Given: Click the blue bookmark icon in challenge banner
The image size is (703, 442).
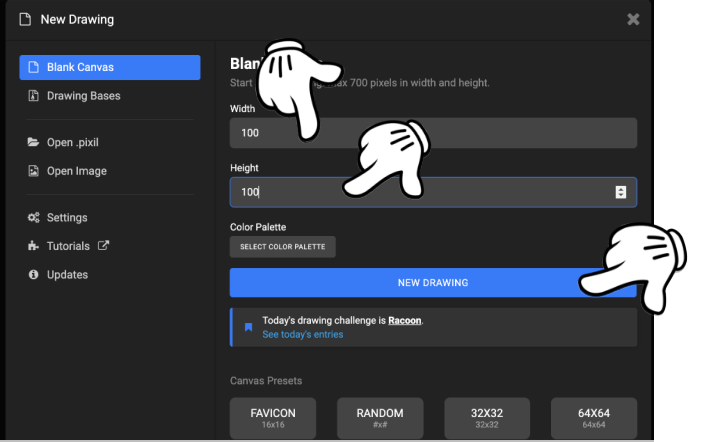Looking at the screenshot, I should pyautogui.click(x=248, y=327).
